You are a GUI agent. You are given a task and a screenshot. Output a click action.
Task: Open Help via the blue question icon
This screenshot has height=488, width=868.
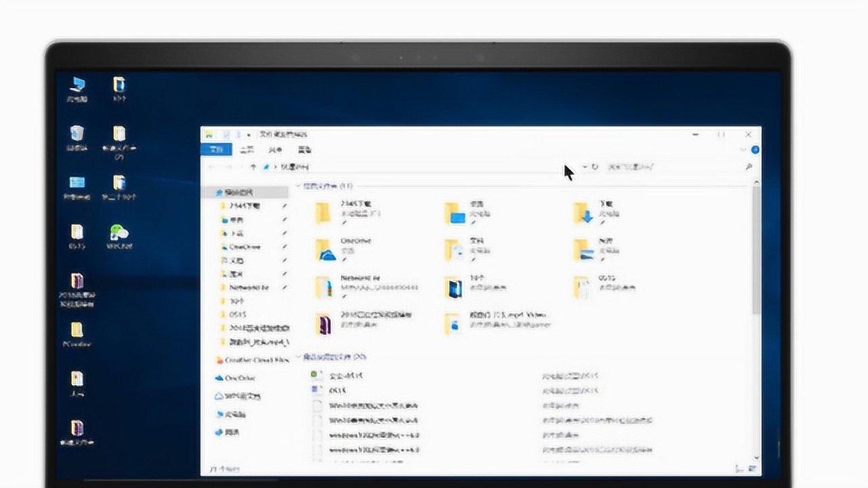tap(755, 150)
